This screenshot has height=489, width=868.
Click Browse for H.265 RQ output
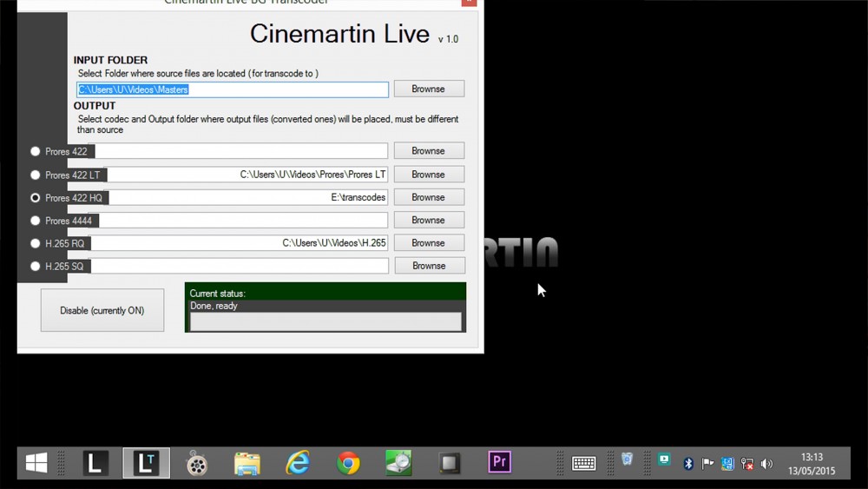tap(429, 242)
